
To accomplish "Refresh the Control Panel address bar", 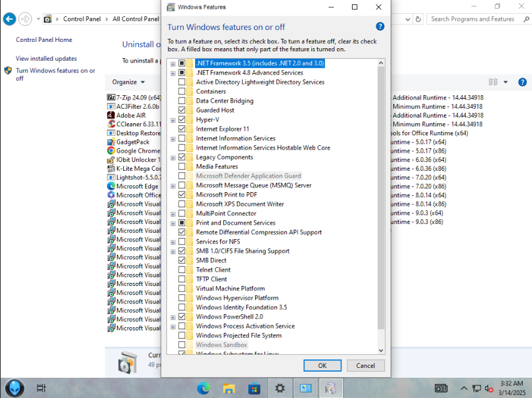I will 418,19.
